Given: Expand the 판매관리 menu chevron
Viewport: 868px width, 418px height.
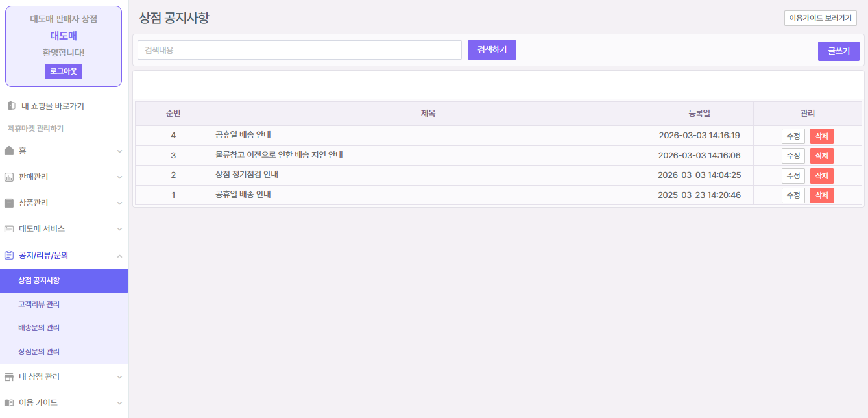Looking at the screenshot, I should click(119, 177).
